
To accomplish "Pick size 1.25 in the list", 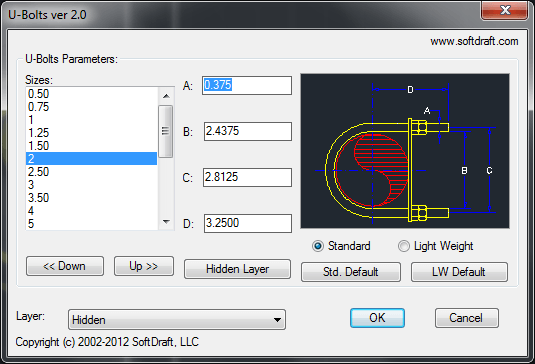I will (x=91, y=133).
